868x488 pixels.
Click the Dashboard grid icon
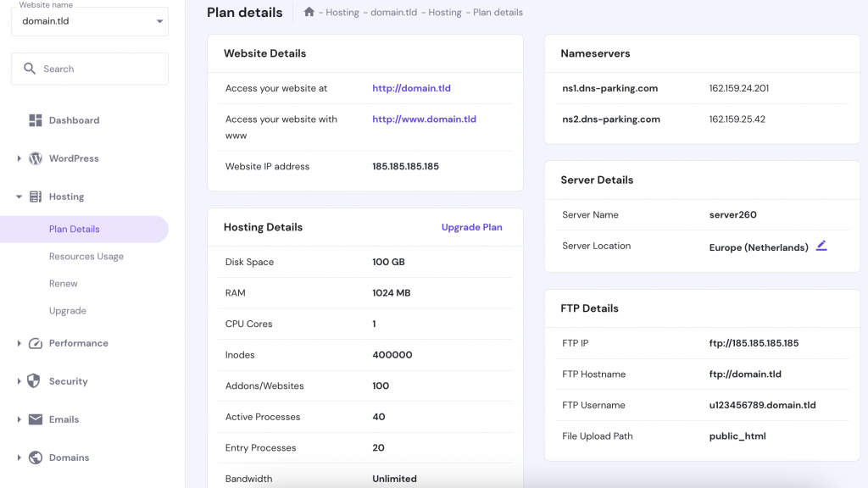[36, 120]
